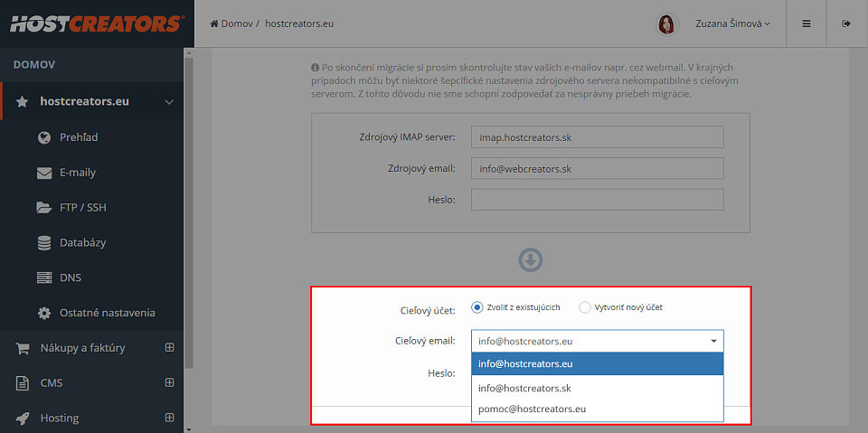
Task: Click the rocket icon for Hosting
Action: pyautogui.click(x=22, y=418)
